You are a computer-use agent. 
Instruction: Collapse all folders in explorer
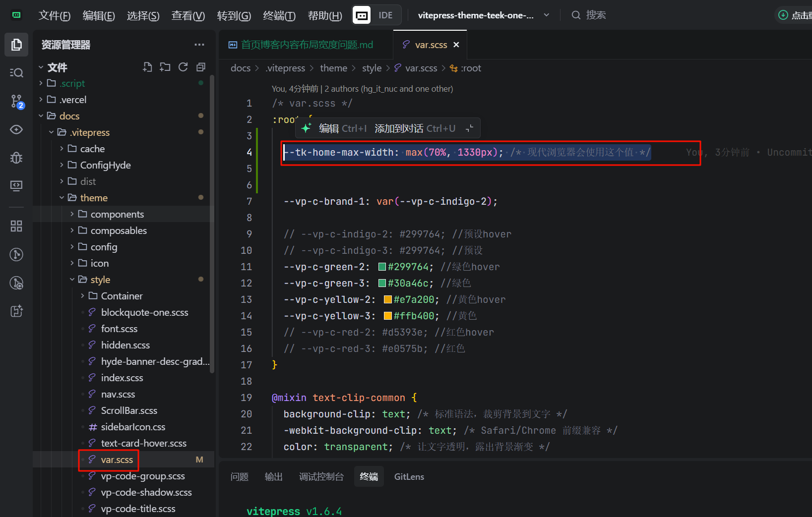(201, 67)
